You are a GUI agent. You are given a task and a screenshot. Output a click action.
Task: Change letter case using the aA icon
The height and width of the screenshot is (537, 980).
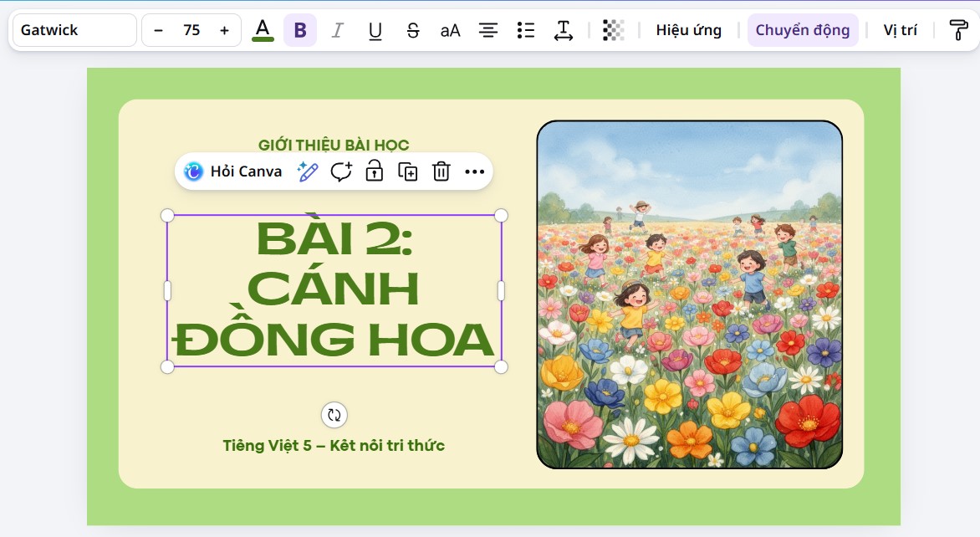coord(450,30)
